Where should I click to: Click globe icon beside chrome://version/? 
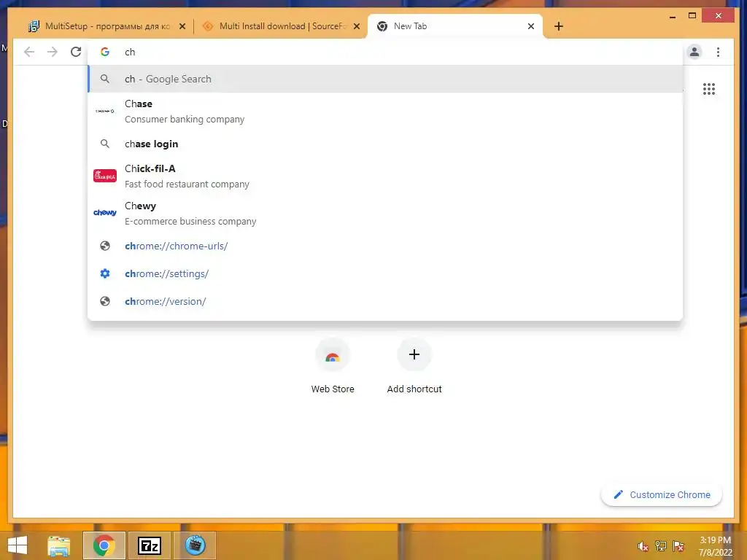click(x=105, y=301)
